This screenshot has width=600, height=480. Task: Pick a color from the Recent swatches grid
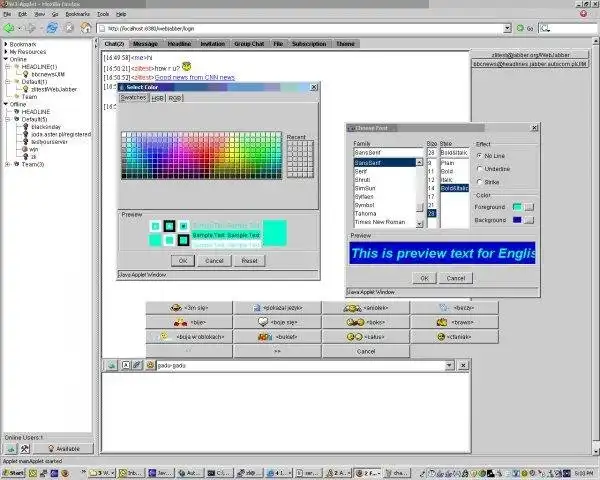coord(300,159)
